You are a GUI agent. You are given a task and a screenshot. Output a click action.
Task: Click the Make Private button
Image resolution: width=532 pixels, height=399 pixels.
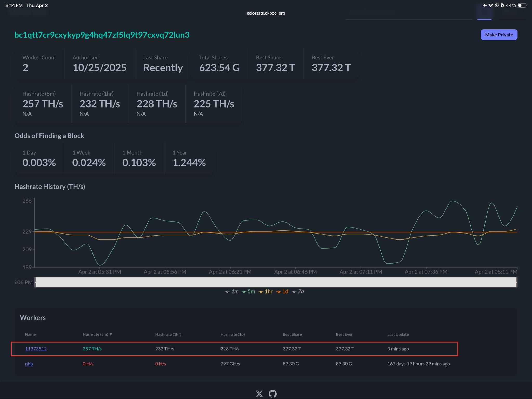click(499, 35)
